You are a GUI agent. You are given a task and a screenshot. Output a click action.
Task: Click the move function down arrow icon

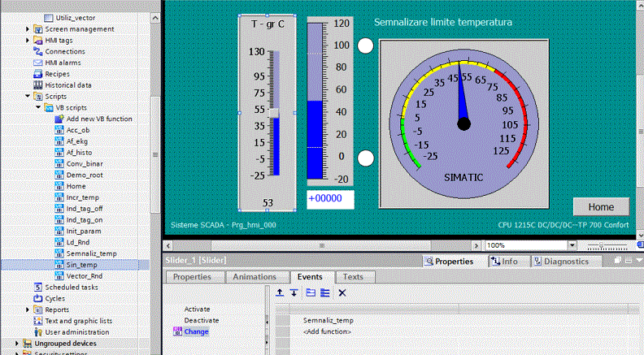pyautogui.click(x=293, y=292)
